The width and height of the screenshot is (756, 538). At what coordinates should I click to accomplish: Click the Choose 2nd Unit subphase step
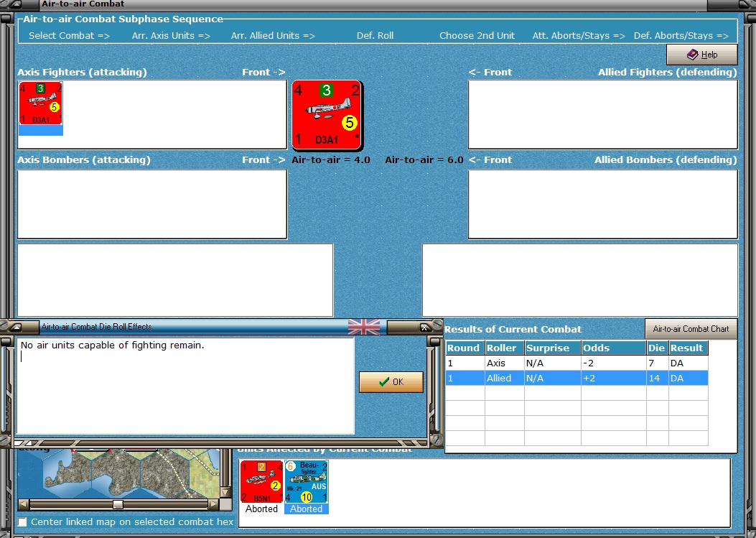(477, 36)
